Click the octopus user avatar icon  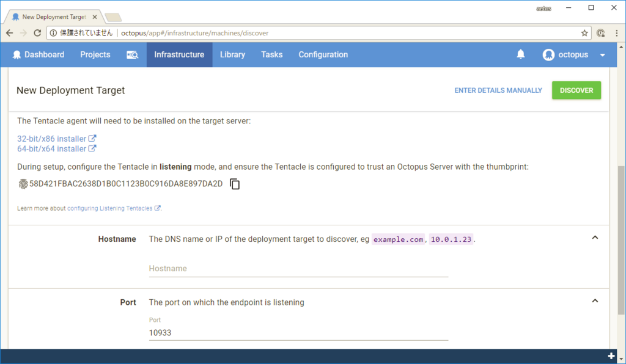(x=548, y=54)
